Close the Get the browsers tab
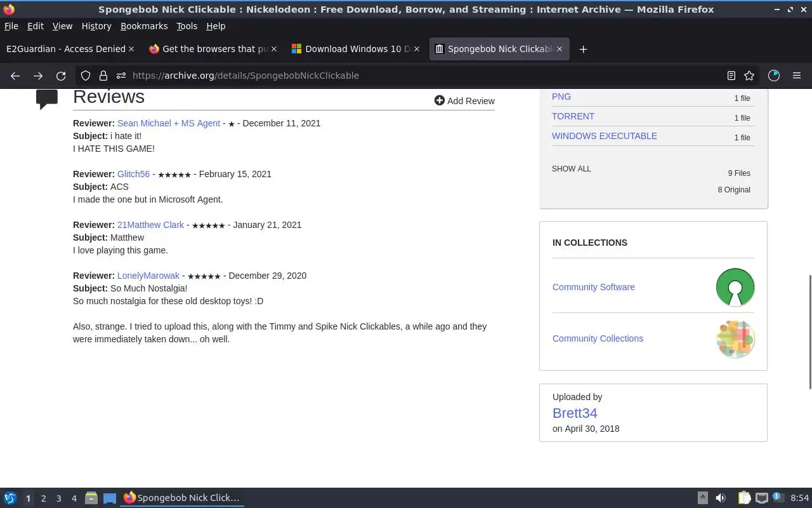Viewport: 812px width, 508px height. pyautogui.click(x=274, y=49)
